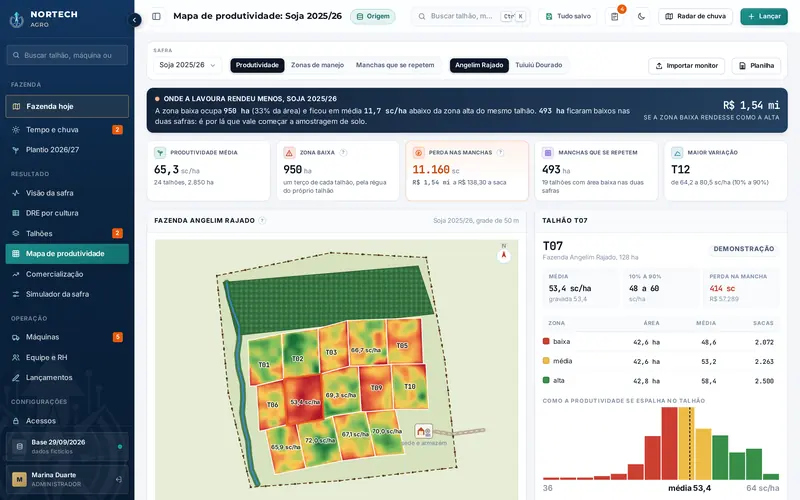Switch to dark mode with moon icon
The height and width of the screenshot is (500, 800).
click(641, 16)
